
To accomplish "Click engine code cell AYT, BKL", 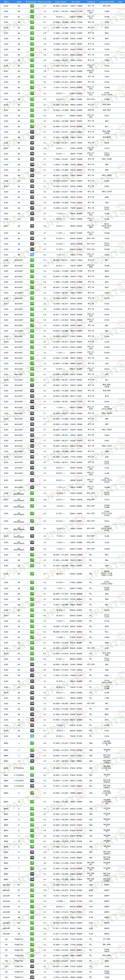I will 107,939.
